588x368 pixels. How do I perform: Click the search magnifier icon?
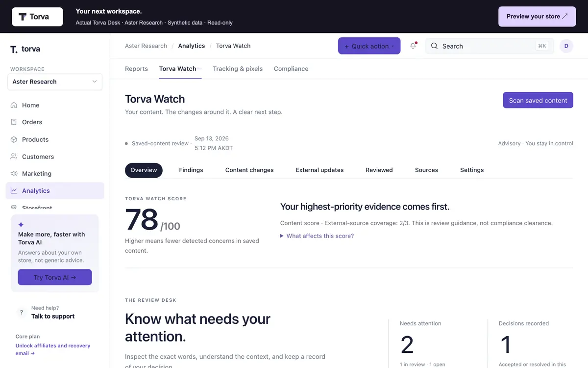[434, 46]
